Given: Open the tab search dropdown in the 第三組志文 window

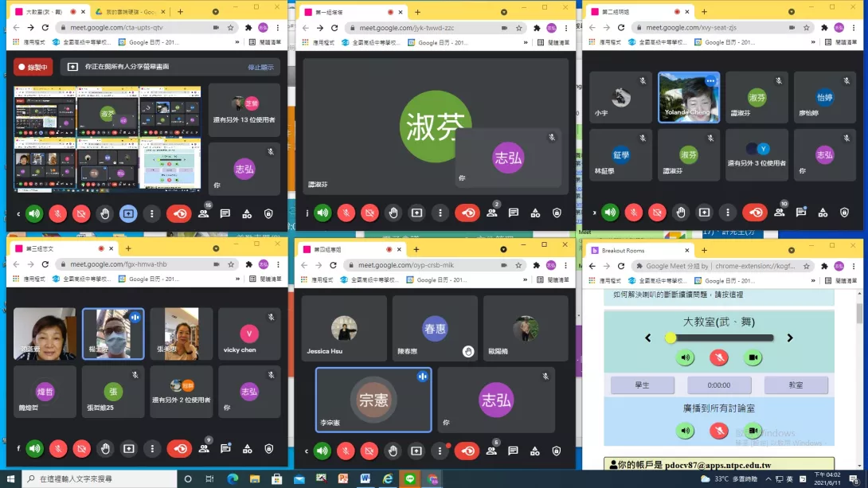Looking at the screenshot, I should 216,248.
